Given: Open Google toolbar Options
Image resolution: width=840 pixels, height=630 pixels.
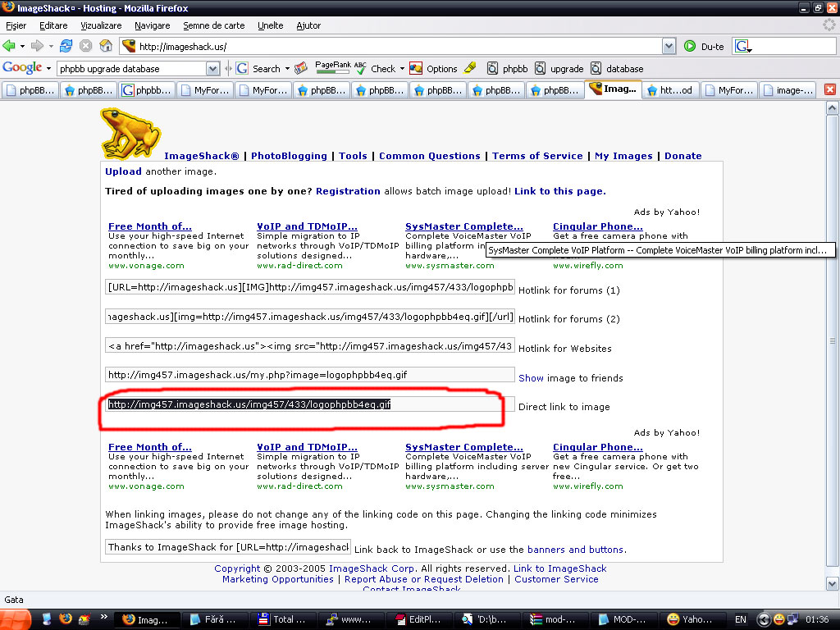Looking at the screenshot, I should [433, 69].
